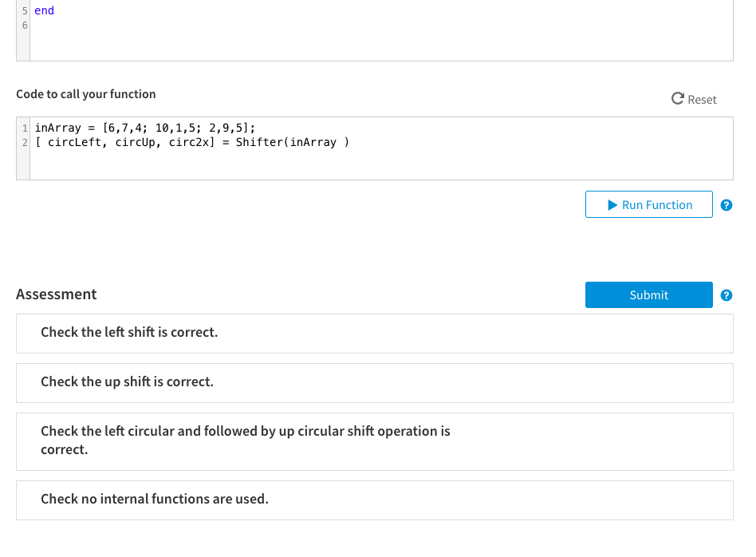Image resolution: width=756 pixels, height=557 pixels.
Task: Open help tooltip next to Run Function
Action: tap(726, 204)
